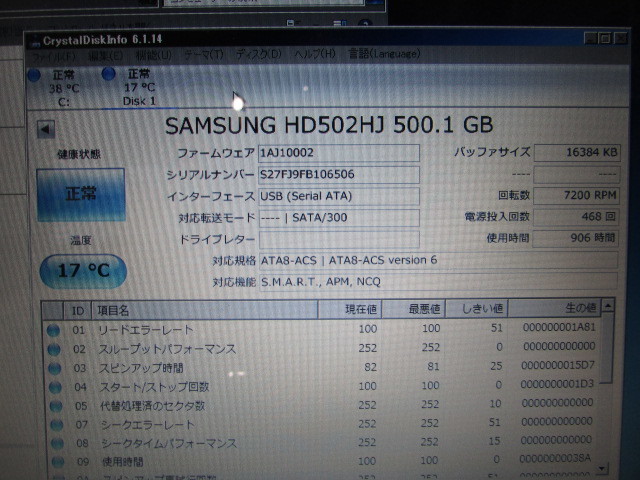Click the 正常 health status button
The width and height of the screenshot is (640, 480).
[x=81, y=195]
